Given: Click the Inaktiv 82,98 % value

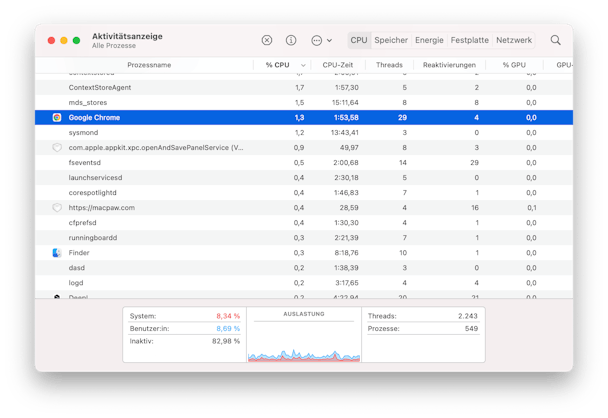Looking at the screenshot, I should (226, 341).
